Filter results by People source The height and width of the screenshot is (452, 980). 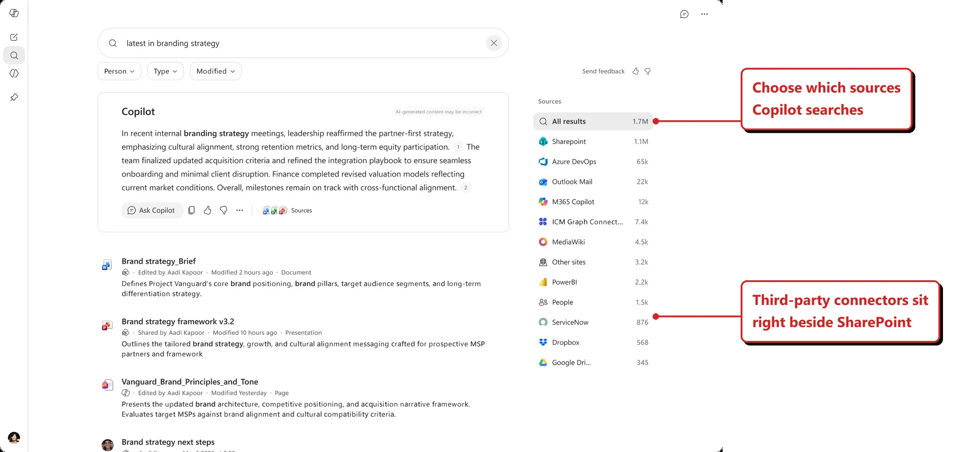click(593, 302)
